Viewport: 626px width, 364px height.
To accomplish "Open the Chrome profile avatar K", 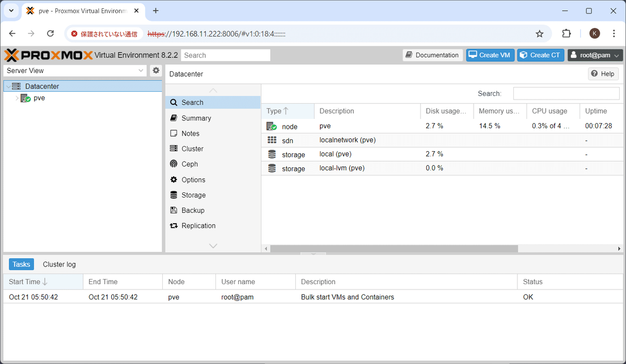I will (x=595, y=33).
